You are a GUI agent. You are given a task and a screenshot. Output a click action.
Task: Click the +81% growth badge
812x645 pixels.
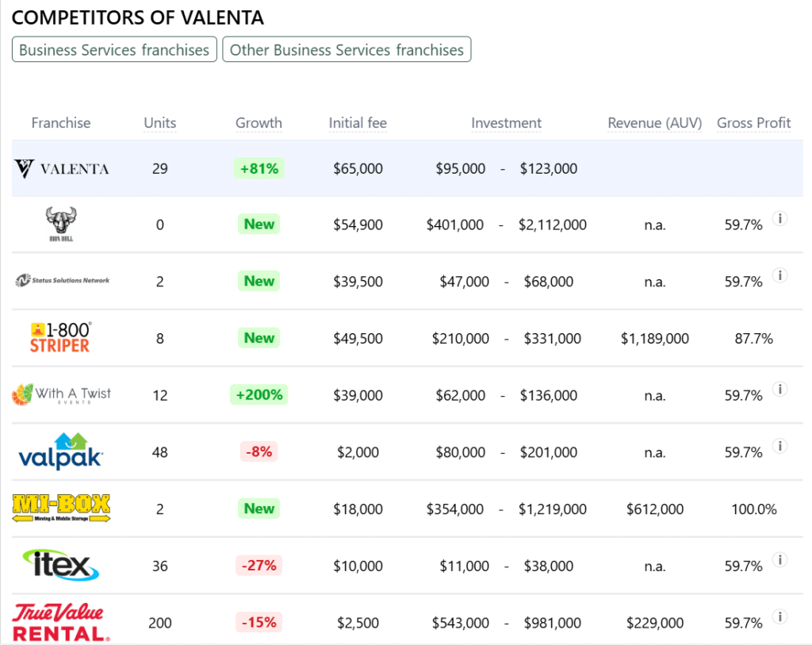pyautogui.click(x=259, y=168)
